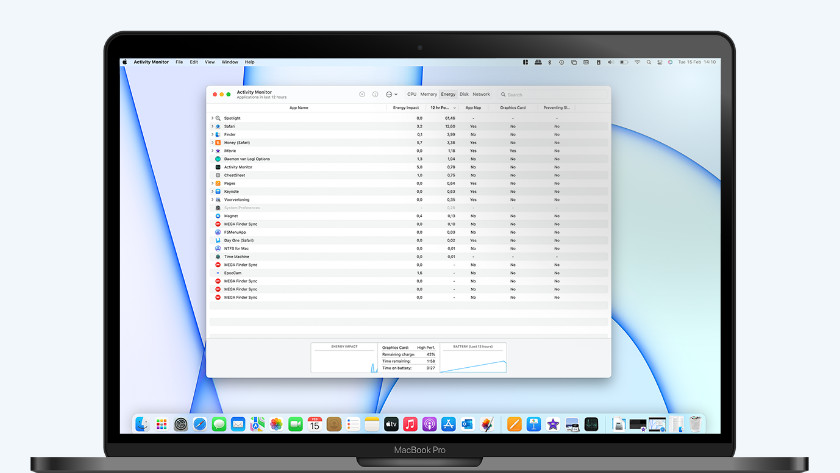Switch to the Network tab
The height and width of the screenshot is (473, 840).
(481, 94)
